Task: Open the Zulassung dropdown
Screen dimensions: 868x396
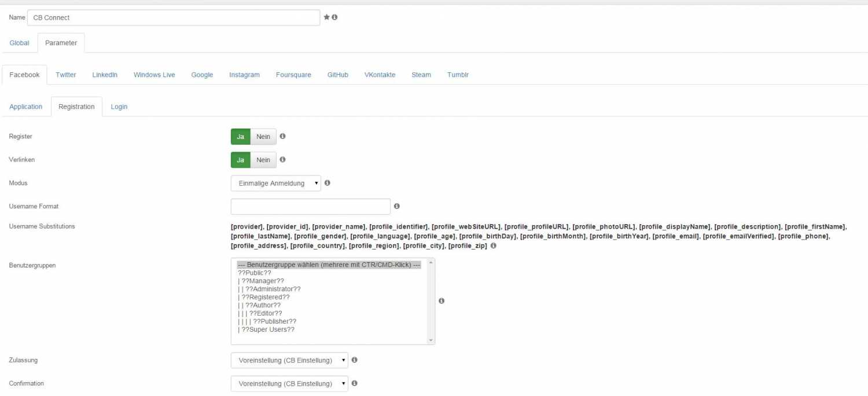Action: tap(289, 360)
